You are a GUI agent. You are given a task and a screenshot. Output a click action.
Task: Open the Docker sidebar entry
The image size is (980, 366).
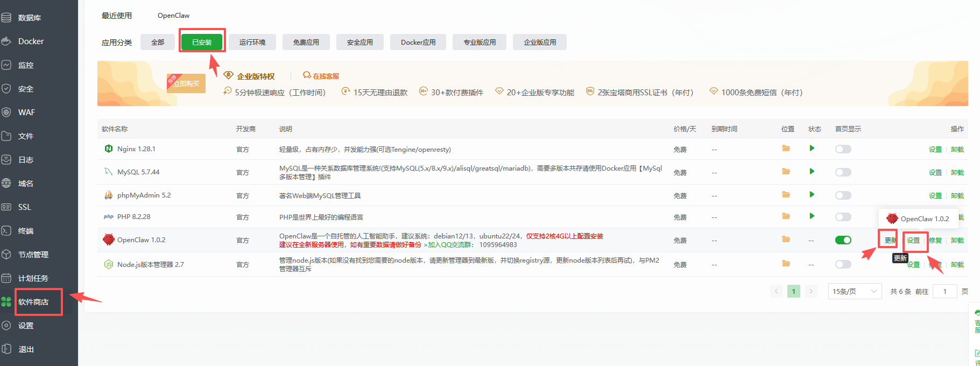(31, 41)
